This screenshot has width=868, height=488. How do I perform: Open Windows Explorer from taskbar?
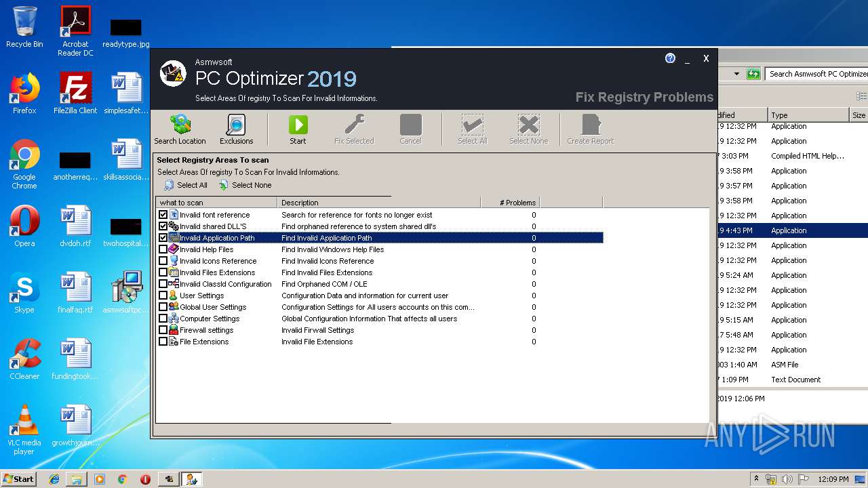tap(77, 479)
